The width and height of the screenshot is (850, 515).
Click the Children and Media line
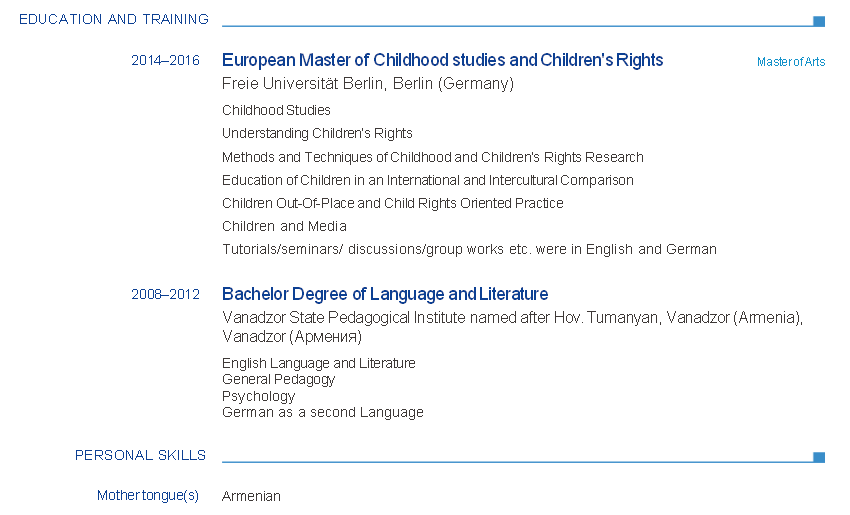coord(284,226)
